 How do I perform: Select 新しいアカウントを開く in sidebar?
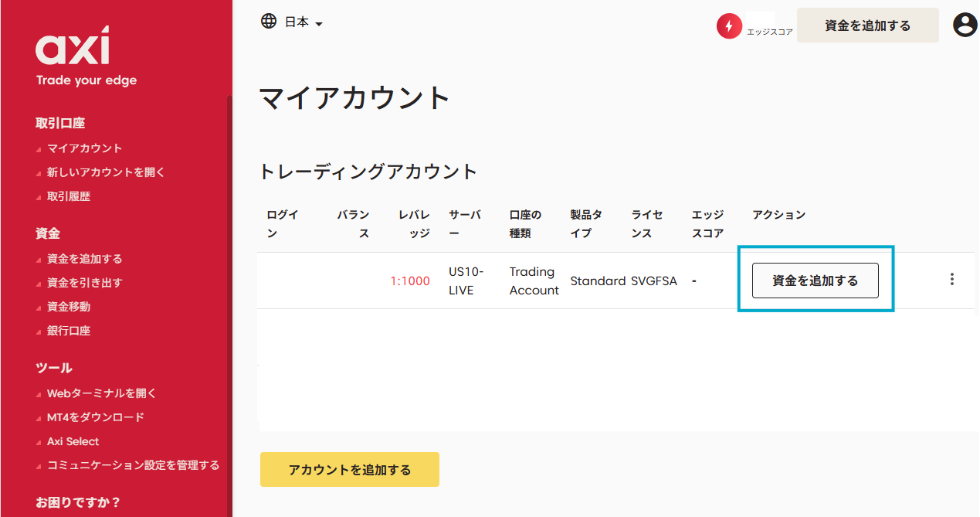point(106,172)
